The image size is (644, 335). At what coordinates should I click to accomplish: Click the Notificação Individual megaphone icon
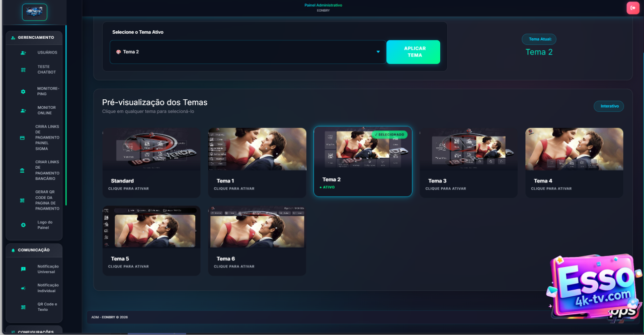[23, 288]
